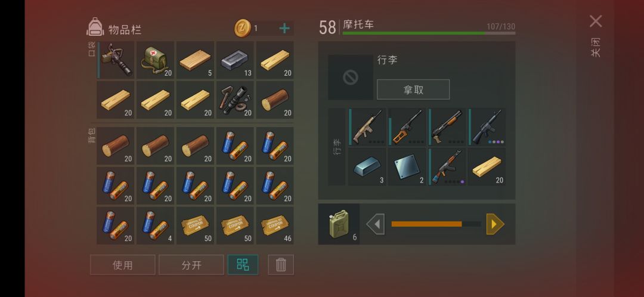Click the empty luggage slot placeholder
Screen dimensions: 644x297
(351, 77)
